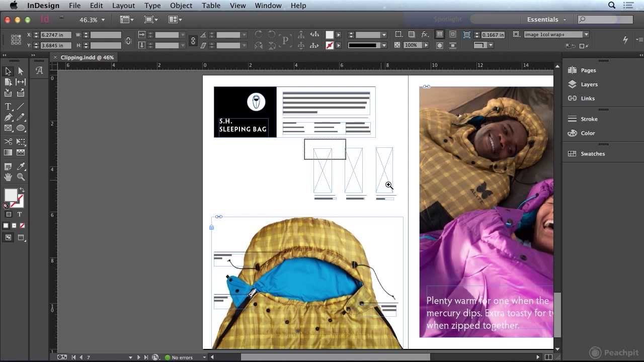Enable jump object text wrap
This screenshot has width=644, height=362.
point(453,45)
